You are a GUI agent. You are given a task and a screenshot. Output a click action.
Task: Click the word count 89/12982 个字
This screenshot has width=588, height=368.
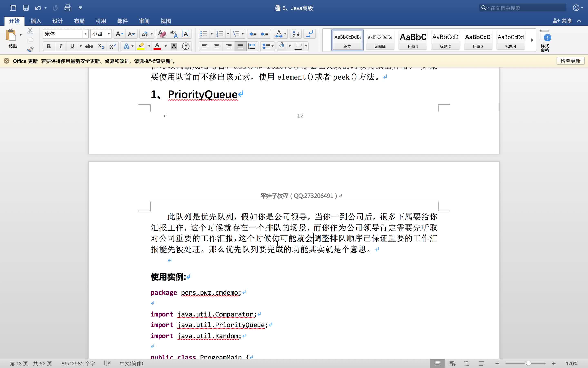78,363
